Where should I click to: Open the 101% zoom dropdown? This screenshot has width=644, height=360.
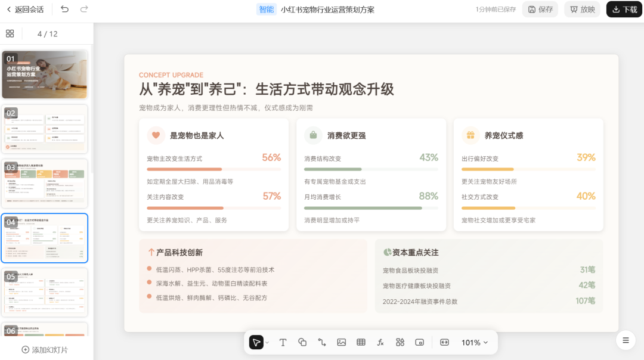click(475, 342)
